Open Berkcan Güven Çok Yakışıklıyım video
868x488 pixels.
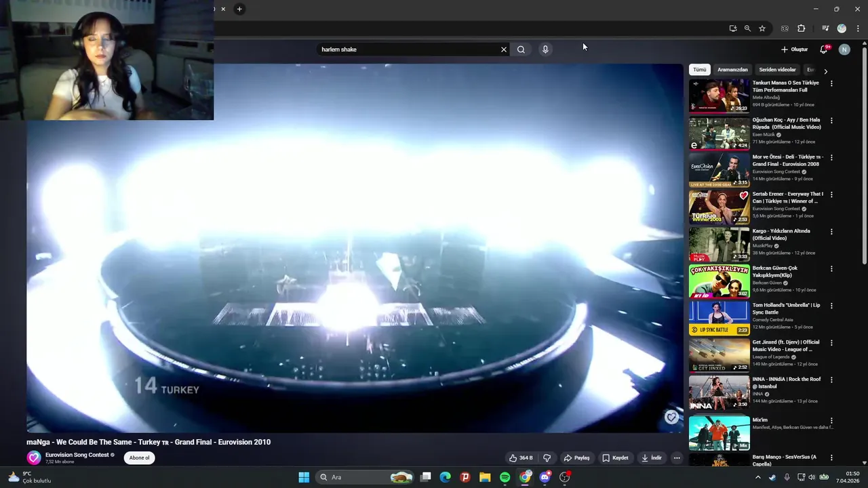point(719,281)
